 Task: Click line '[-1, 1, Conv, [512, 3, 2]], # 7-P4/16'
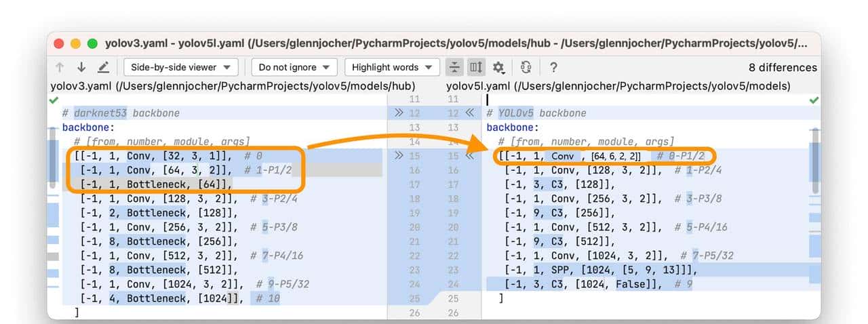(x=191, y=256)
